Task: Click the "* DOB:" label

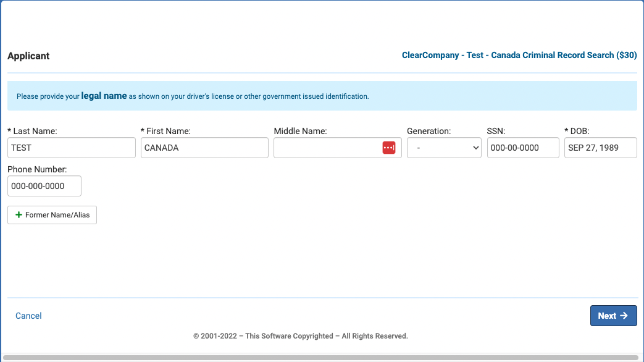Action: click(577, 131)
